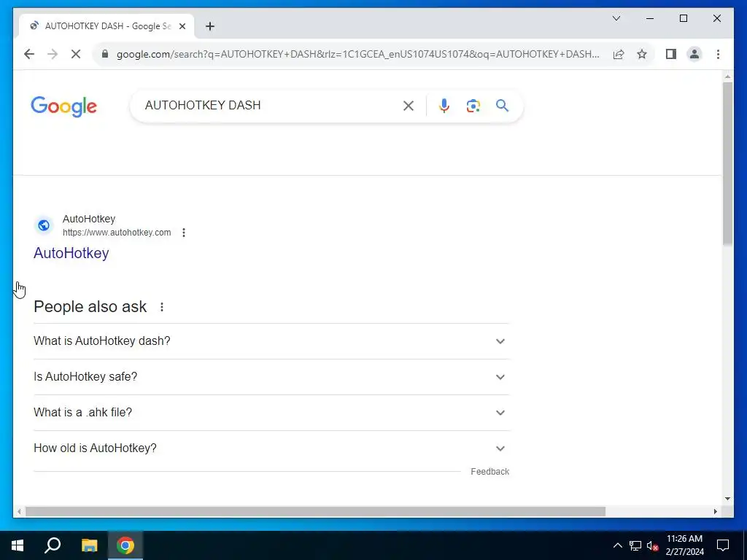Click the blue magnifier search button
The image size is (747, 560).
502,105
